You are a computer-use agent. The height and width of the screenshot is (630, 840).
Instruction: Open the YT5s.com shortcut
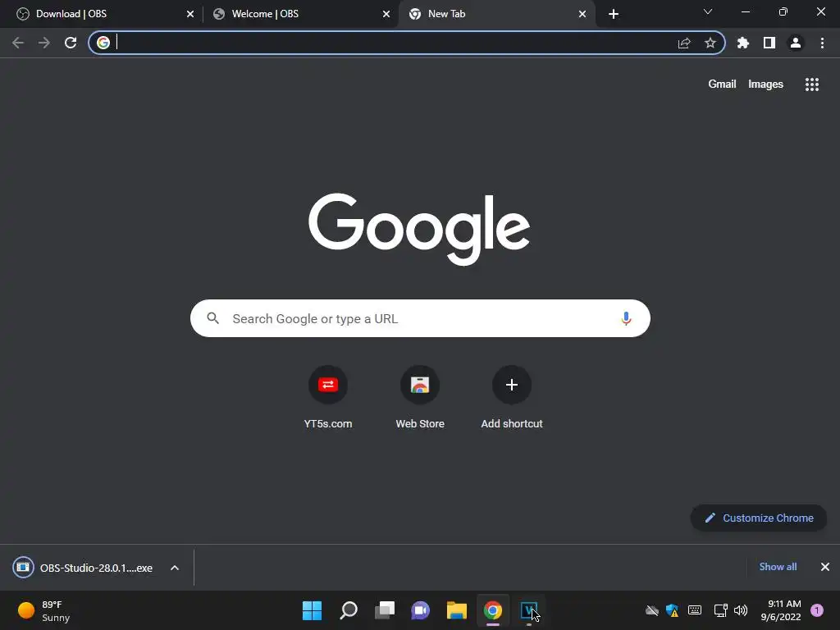[x=328, y=398]
